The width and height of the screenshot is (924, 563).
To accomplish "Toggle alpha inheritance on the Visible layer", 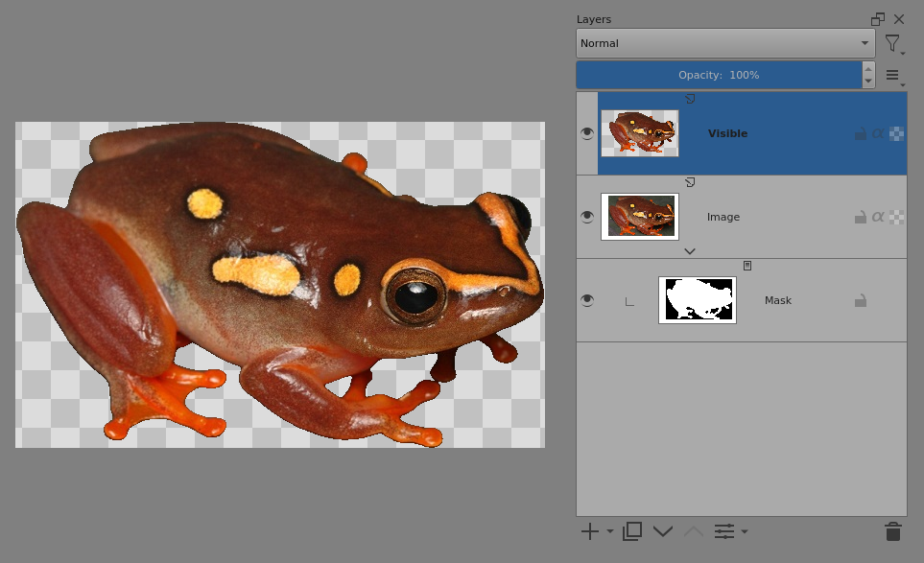I will click(x=878, y=134).
